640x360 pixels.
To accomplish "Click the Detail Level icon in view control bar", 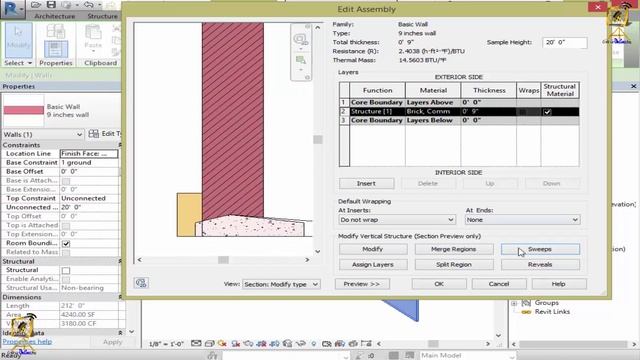I will pyautogui.click(x=196, y=344).
